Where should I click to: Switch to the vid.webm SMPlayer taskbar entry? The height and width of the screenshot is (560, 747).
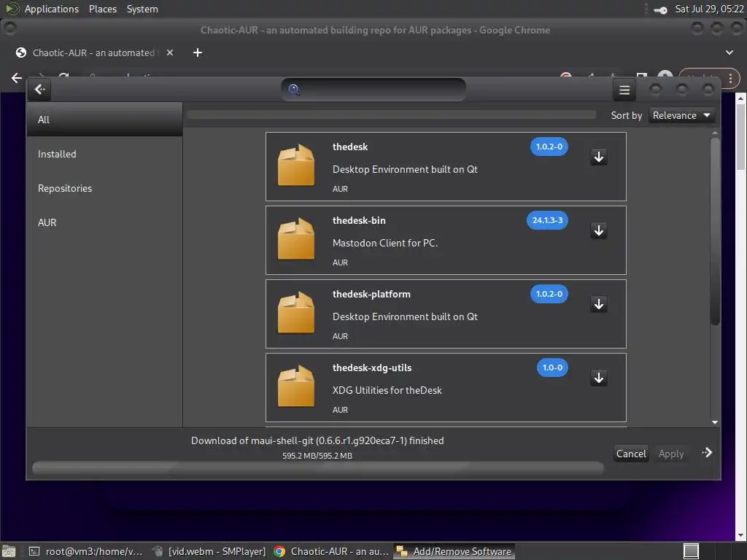tap(209, 551)
